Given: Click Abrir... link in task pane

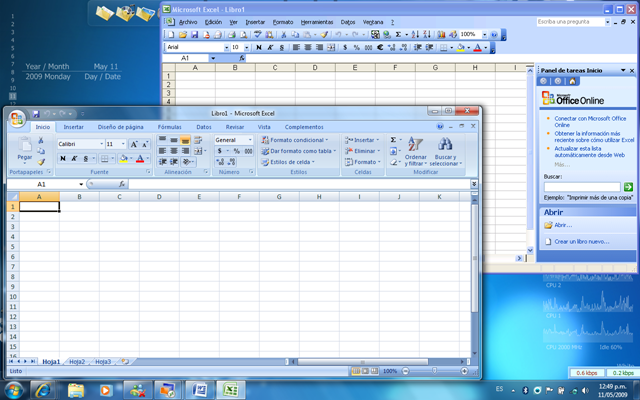Looking at the screenshot, I should click(x=563, y=225).
